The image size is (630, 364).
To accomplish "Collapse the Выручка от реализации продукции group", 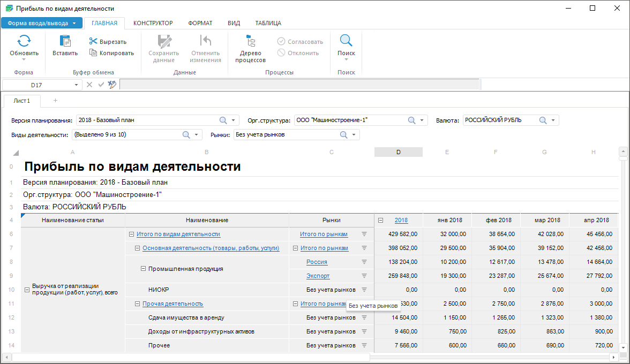I will tap(27, 290).
